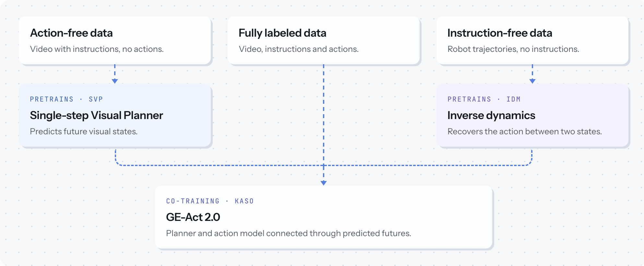Click the CO-TRAINING · KASO label

tap(210, 201)
